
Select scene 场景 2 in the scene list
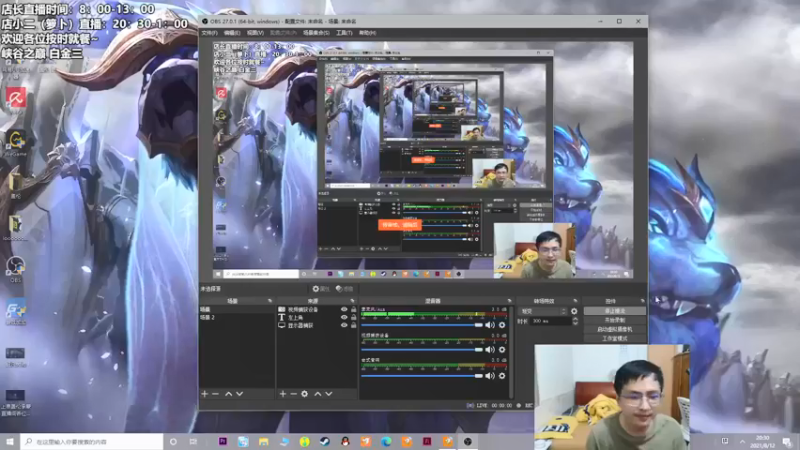pos(237,317)
